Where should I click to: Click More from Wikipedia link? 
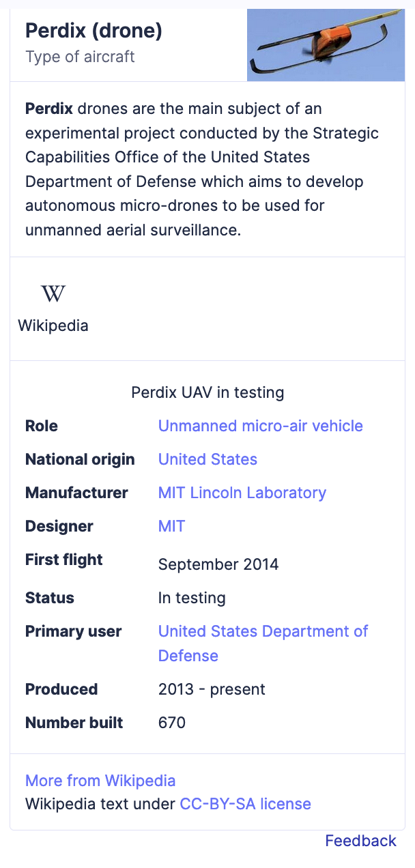coord(100,781)
